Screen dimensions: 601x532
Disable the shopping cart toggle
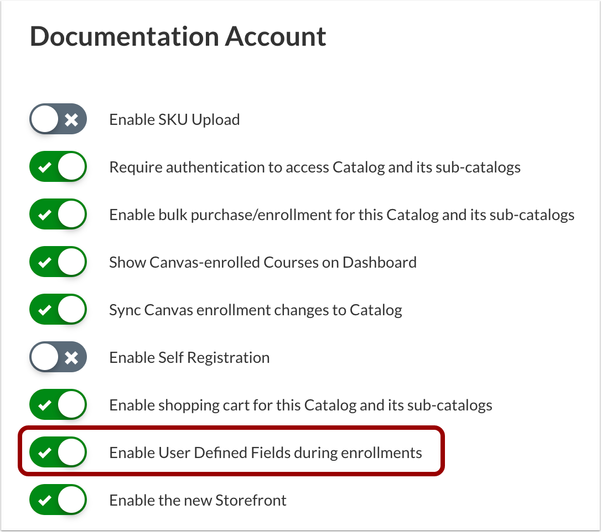(58, 405)
